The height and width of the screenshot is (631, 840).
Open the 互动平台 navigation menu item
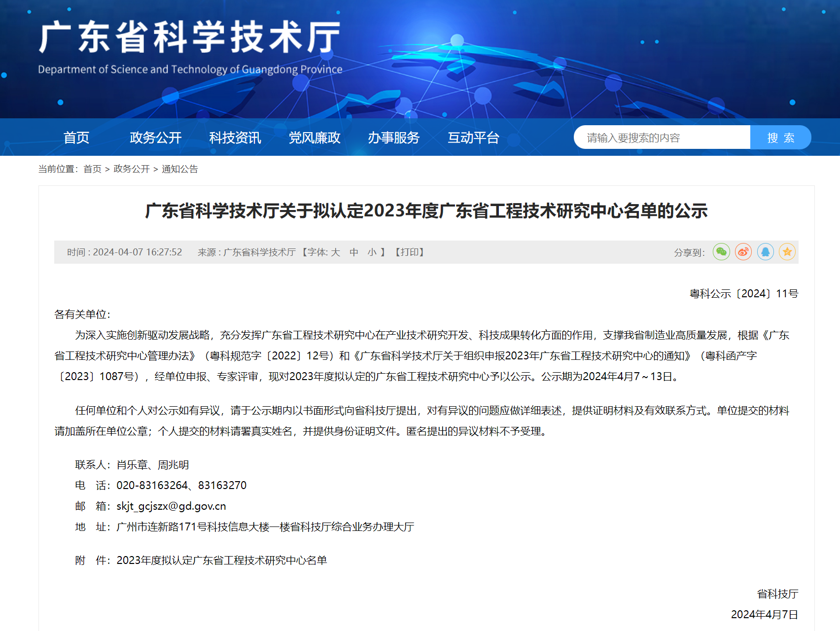click(x=473, y=138)
